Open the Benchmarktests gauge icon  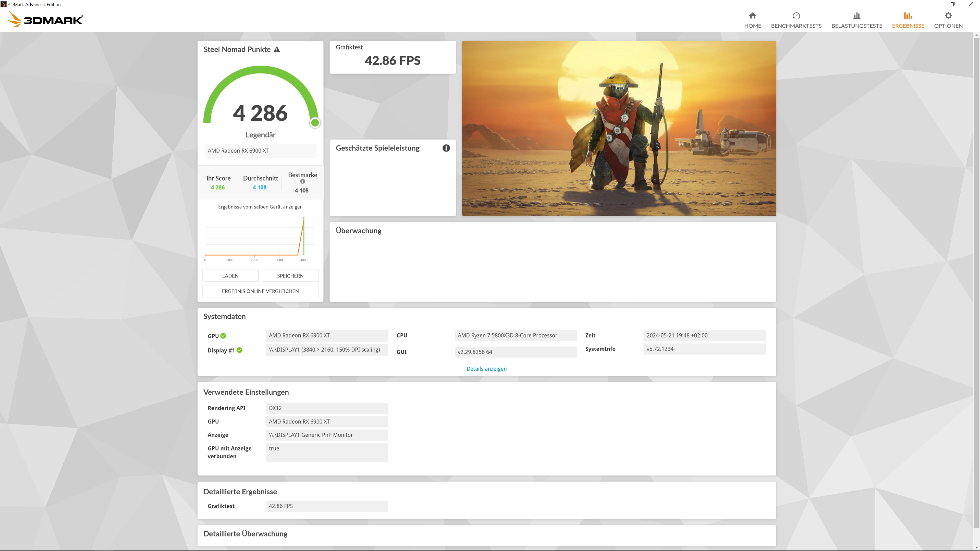tap(796, 16)
